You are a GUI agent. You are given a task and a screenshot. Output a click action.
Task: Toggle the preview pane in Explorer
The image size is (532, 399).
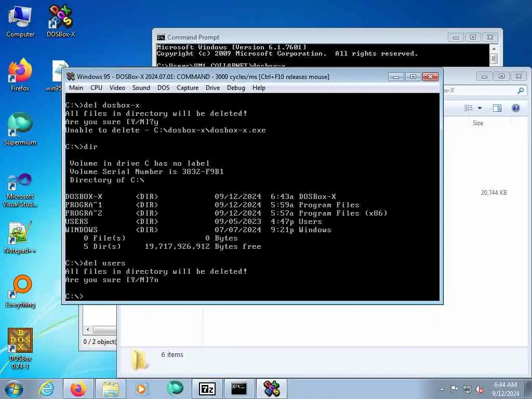coord(497,108)
